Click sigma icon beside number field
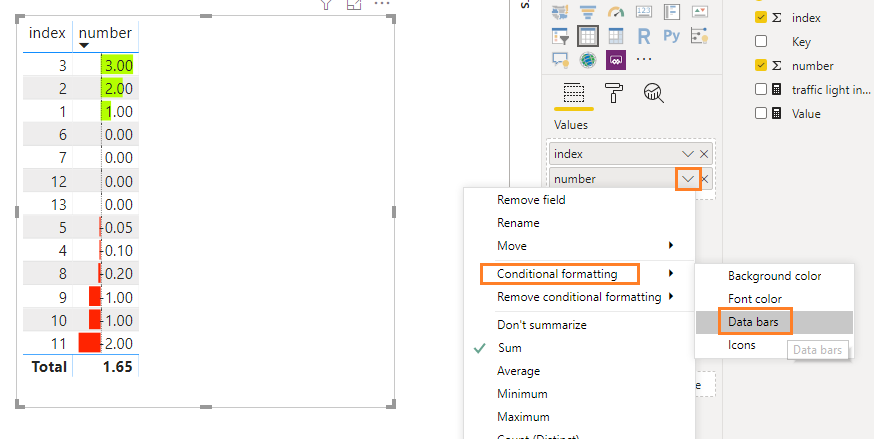Screen dimensions: 874x439 pos(777,66)
